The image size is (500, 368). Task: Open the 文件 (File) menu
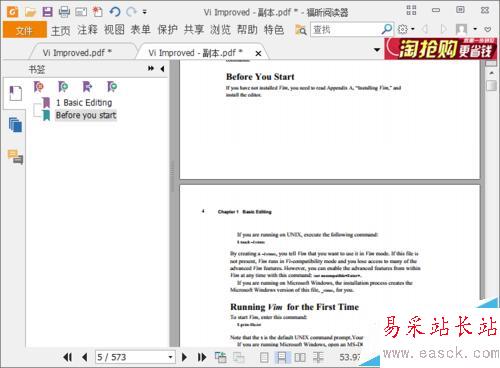point(25,30)
